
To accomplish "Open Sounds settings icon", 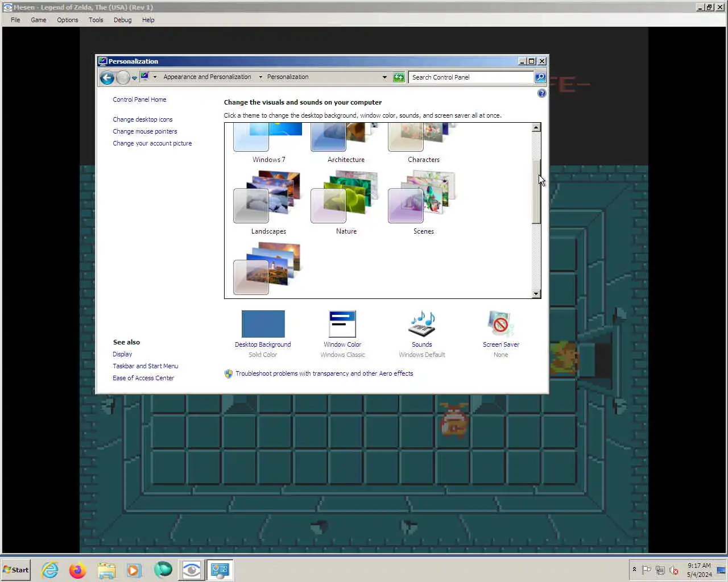I will 422,324.
